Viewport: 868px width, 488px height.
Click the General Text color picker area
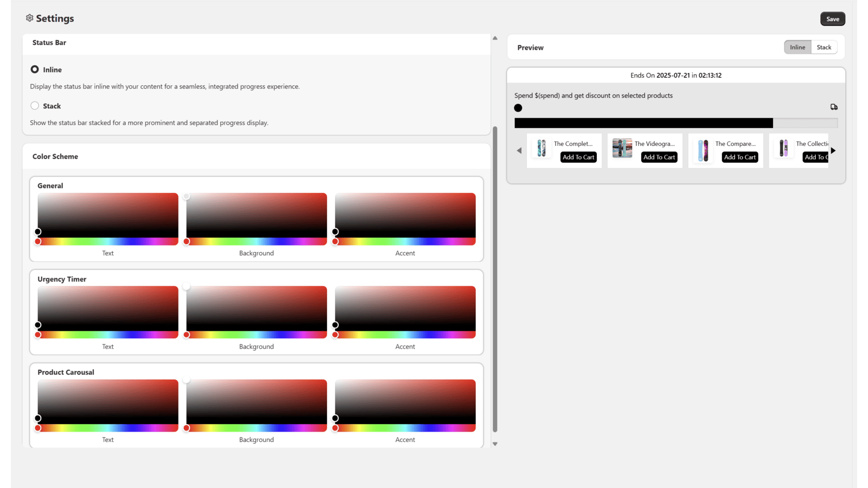pyautogui.click(x=108, y=215)
